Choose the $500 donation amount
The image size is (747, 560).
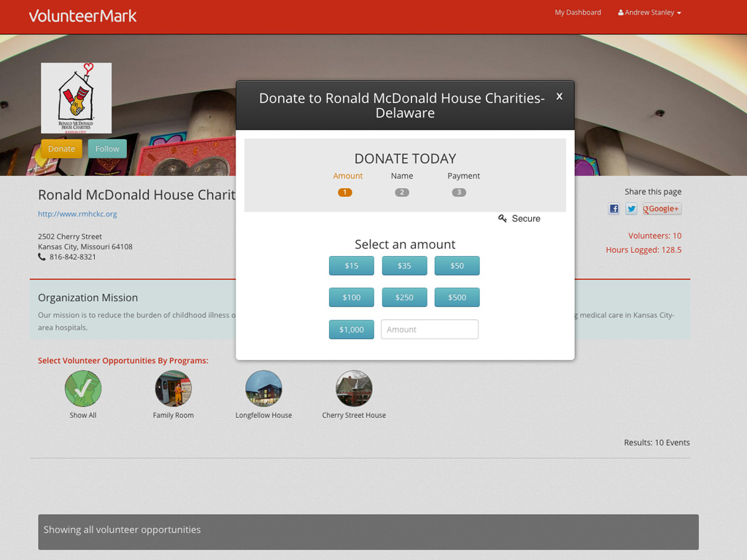click(x=457, y=297)
